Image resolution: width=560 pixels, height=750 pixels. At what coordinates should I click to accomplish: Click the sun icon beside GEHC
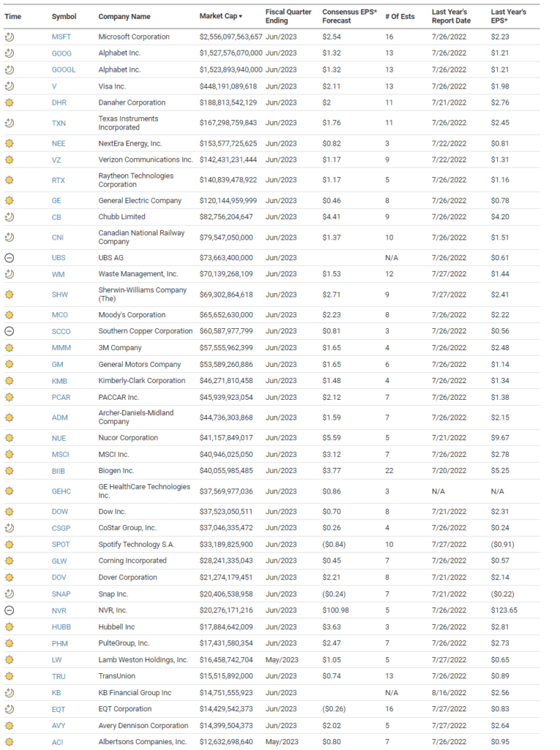(x=9, y=491)
